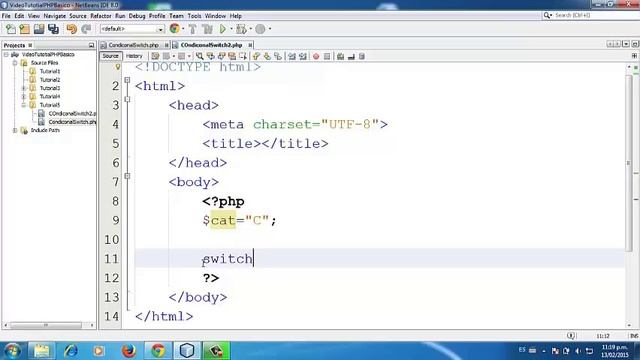Click Start Macro Recording red icon
The width and height of the screenshot is (640, 360).
316,56
